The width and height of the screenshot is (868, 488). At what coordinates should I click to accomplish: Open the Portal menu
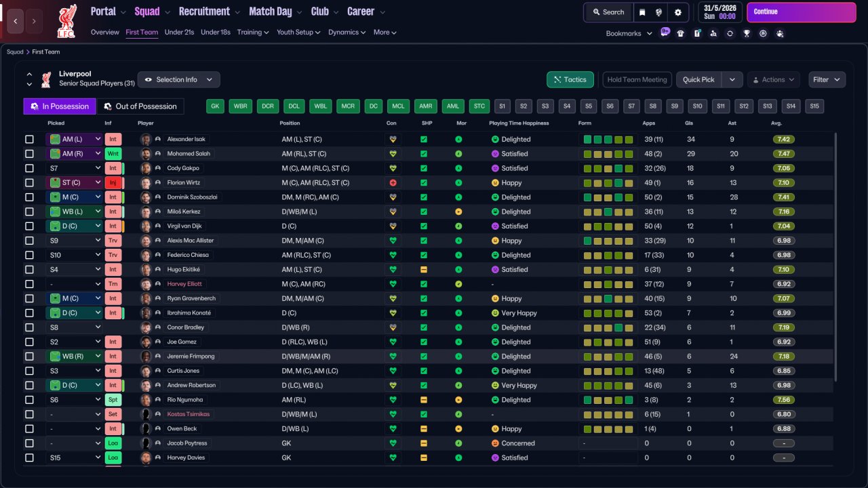click(108, 12)
